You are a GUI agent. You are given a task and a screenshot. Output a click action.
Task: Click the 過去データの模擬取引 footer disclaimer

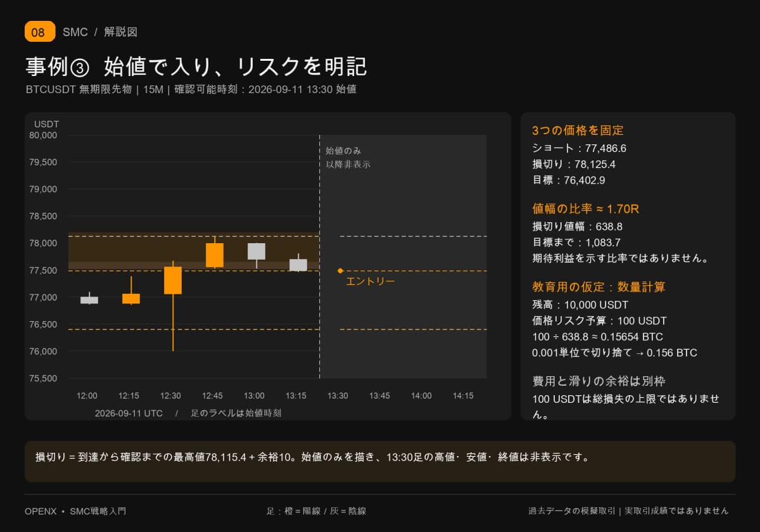(628, 510)
